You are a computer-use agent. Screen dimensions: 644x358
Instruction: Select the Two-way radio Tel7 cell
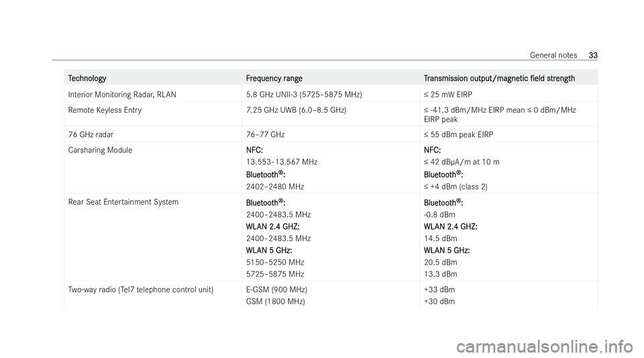click(141, 289)
